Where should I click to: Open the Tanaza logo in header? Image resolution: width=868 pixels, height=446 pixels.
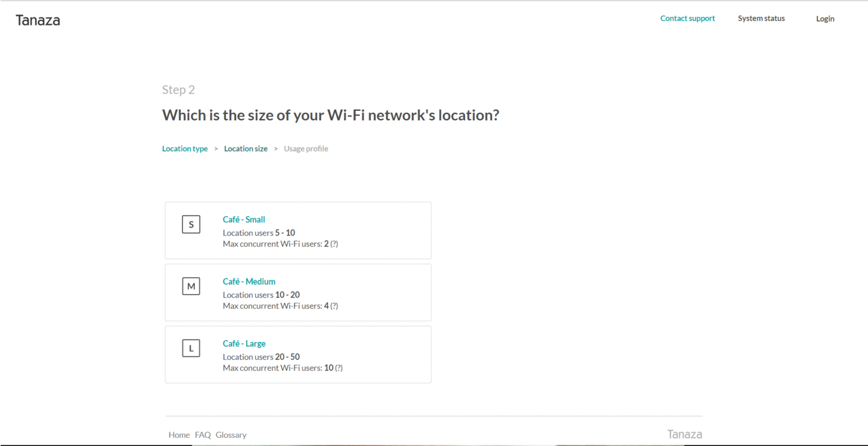(38, 20)
